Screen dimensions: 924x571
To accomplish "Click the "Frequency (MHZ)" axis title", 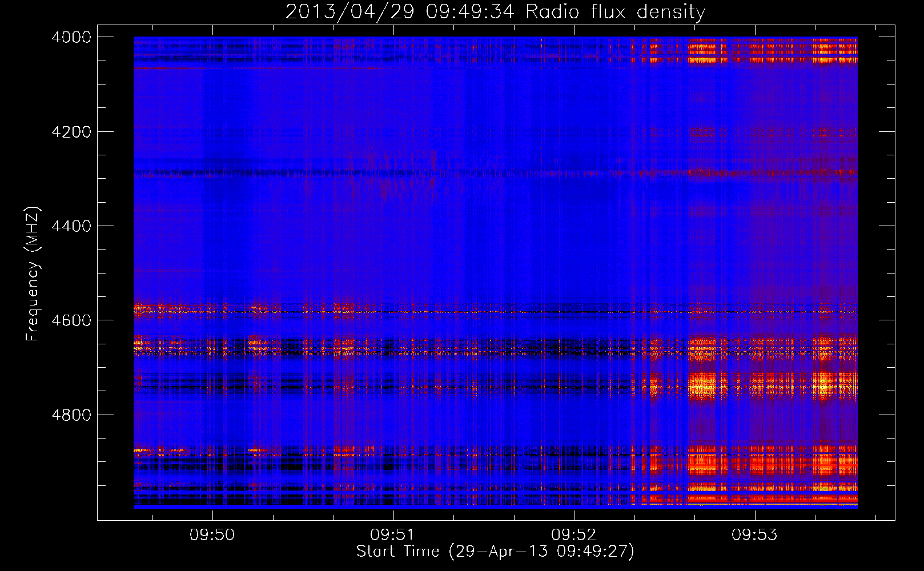I will pyautogui.click(x=33, y=274).
